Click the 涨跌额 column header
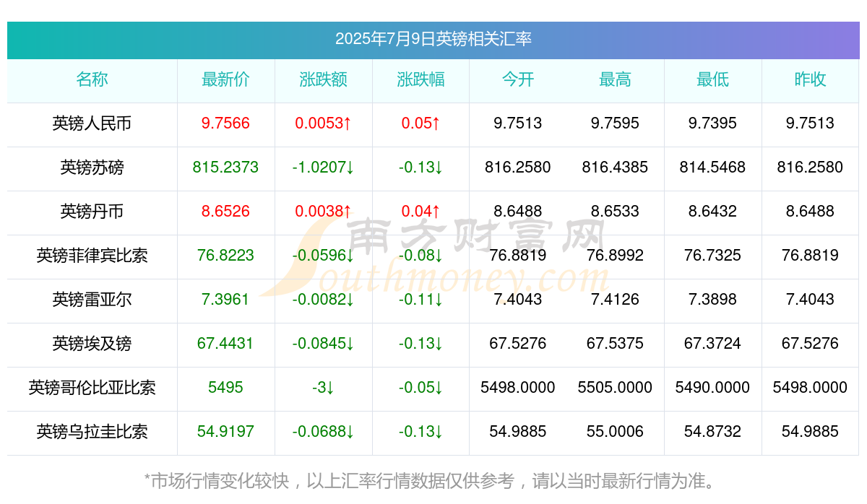Viewport: 867px width, 504px height. pos(323,79)
